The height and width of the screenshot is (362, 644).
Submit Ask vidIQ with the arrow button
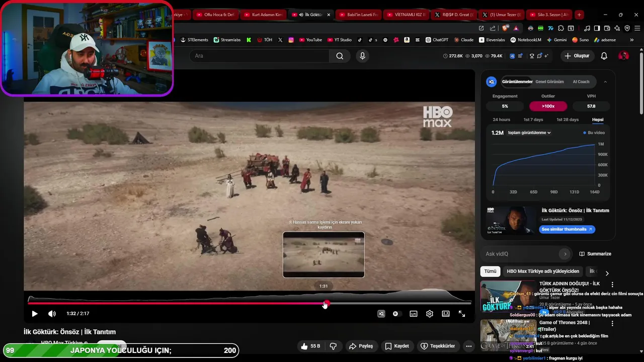pos(565,254)
